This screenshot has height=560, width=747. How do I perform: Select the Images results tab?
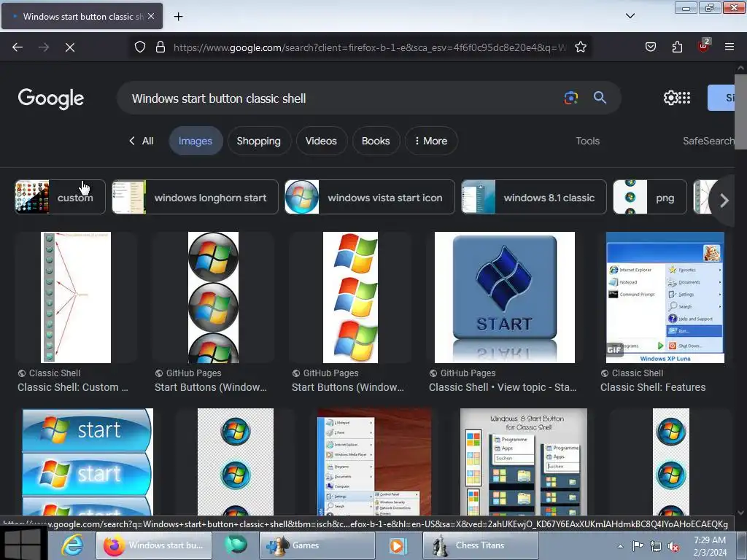tap(196, 141)
